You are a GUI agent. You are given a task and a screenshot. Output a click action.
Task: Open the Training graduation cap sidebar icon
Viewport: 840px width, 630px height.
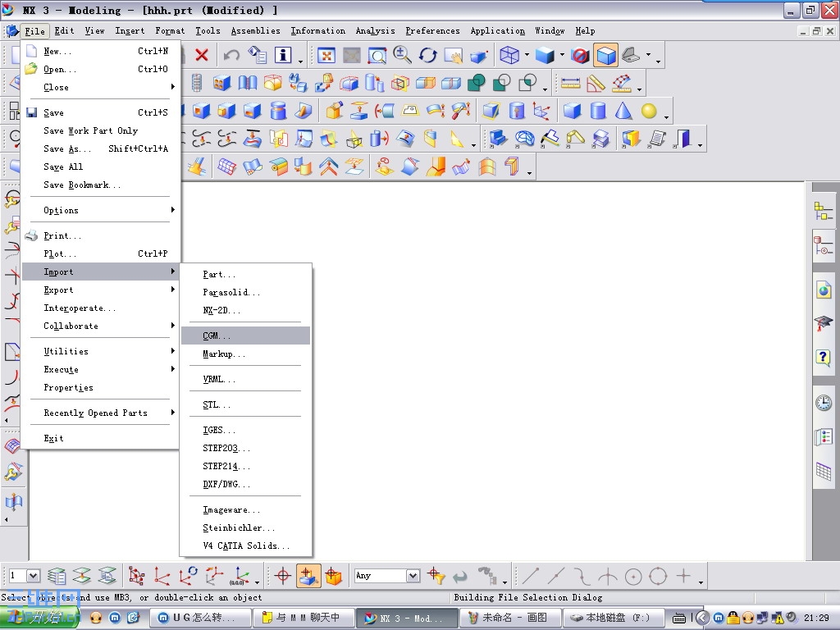tap(824, 323)
